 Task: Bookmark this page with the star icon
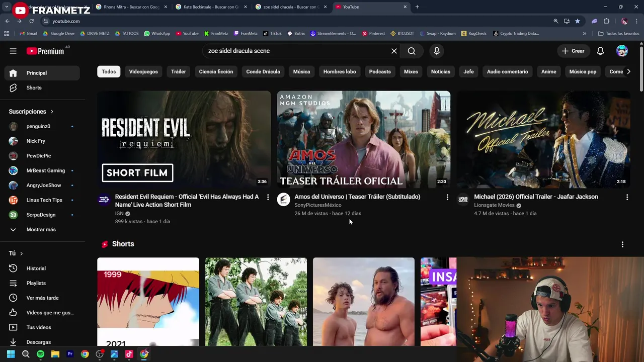pos(578,21)
